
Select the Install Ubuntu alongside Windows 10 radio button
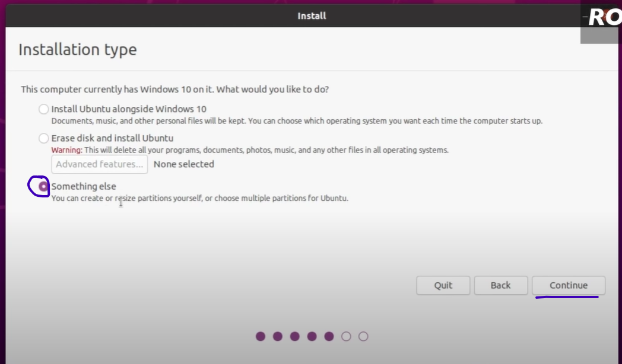pos(44,109)
